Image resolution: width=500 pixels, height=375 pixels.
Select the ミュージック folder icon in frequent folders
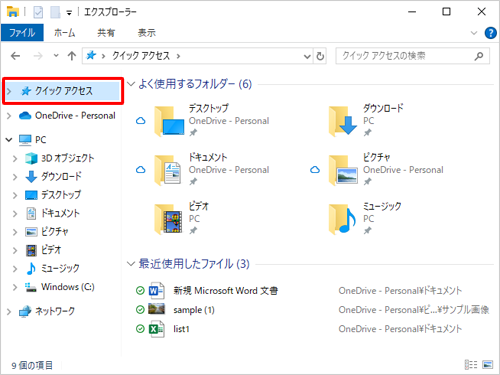coord(342,219)
